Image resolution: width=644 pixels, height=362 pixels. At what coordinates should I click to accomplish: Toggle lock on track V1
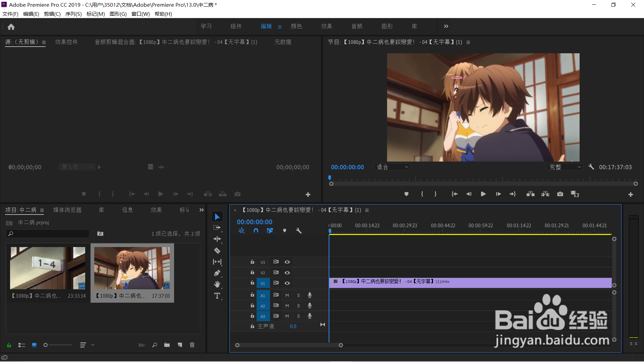pos(252,283)
